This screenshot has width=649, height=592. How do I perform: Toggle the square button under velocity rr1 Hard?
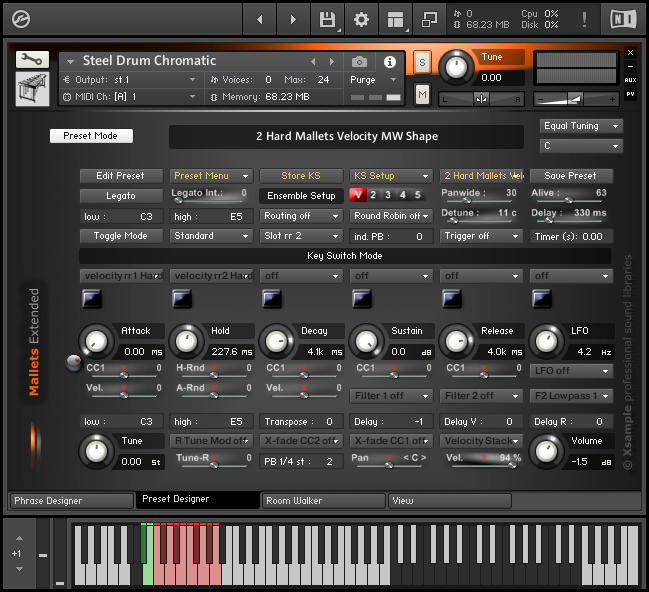coord(91,298)
